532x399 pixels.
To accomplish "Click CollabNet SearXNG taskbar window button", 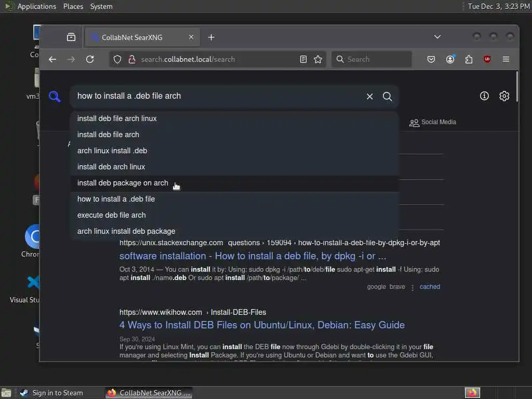I will (x=149, y=393).
